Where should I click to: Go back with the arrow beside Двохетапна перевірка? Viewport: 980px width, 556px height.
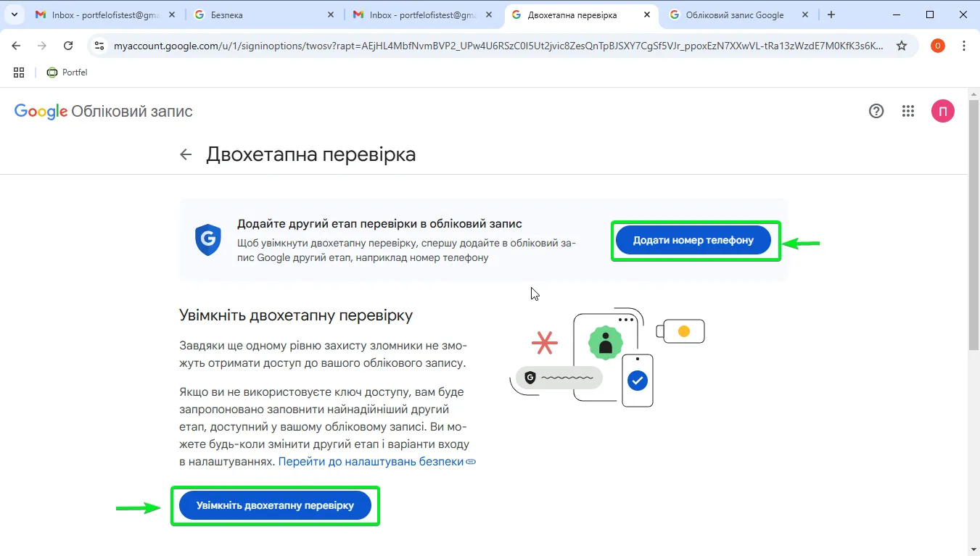coord(186,154)
